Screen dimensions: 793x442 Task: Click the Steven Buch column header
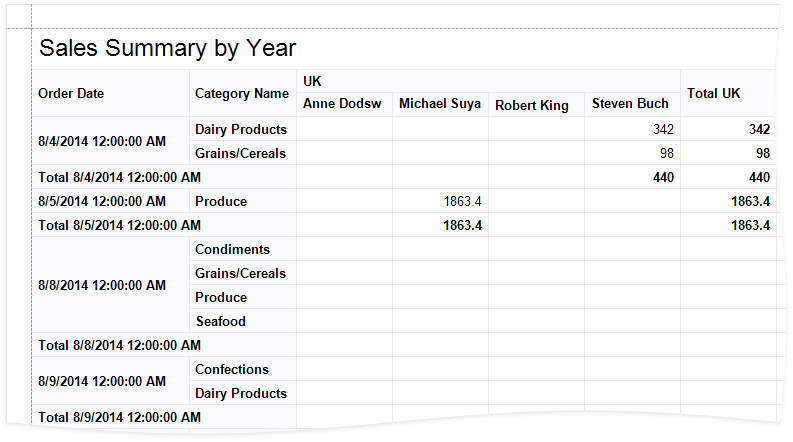pyautogui.click(x=630, y=104)
